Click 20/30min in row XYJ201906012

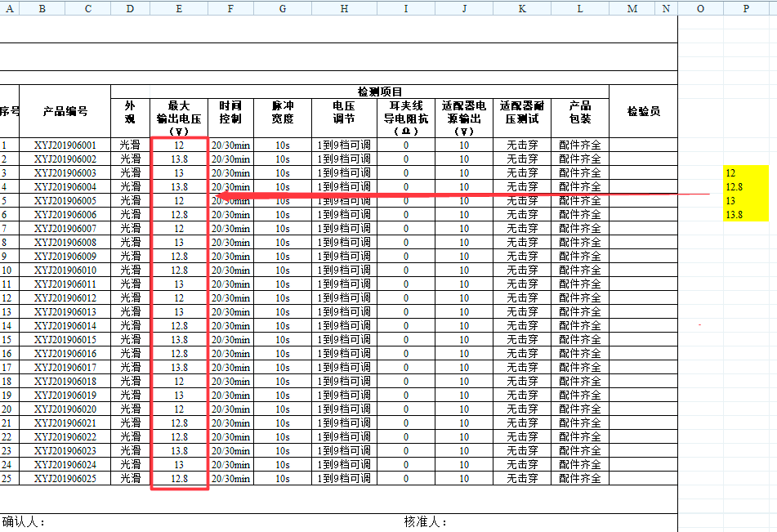pyautogui.click(x=231, y=298)
